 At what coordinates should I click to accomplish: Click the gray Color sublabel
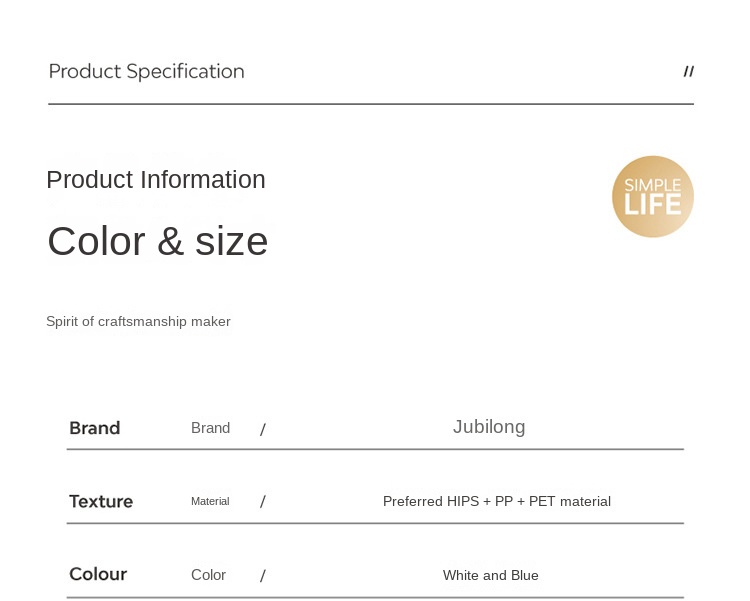pos(208,575)
